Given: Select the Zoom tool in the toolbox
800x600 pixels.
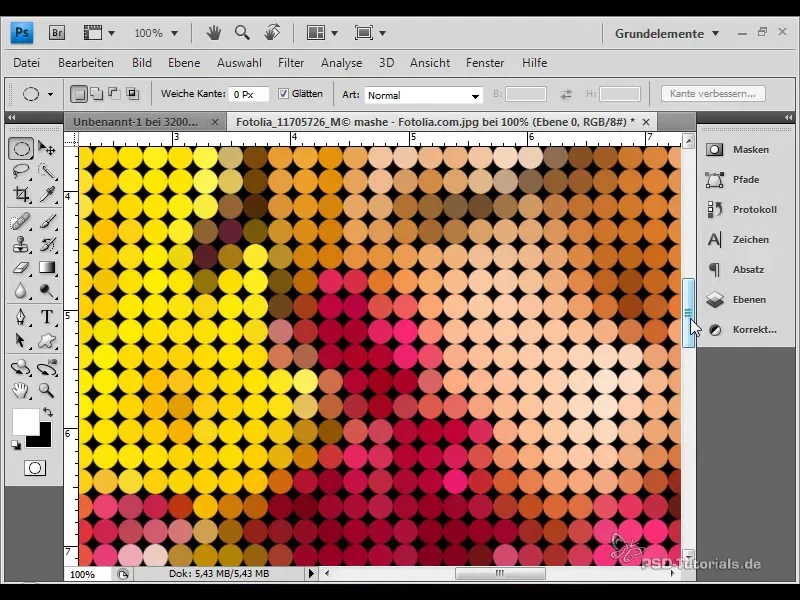Looking at the screenshot, I should click(x=47, y=391).
